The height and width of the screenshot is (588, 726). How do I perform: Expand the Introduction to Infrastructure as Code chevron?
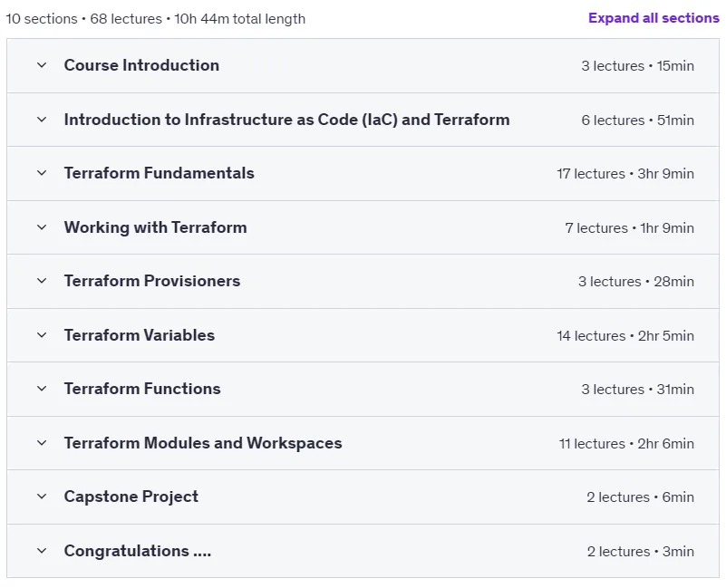click(x=42, y=120)
